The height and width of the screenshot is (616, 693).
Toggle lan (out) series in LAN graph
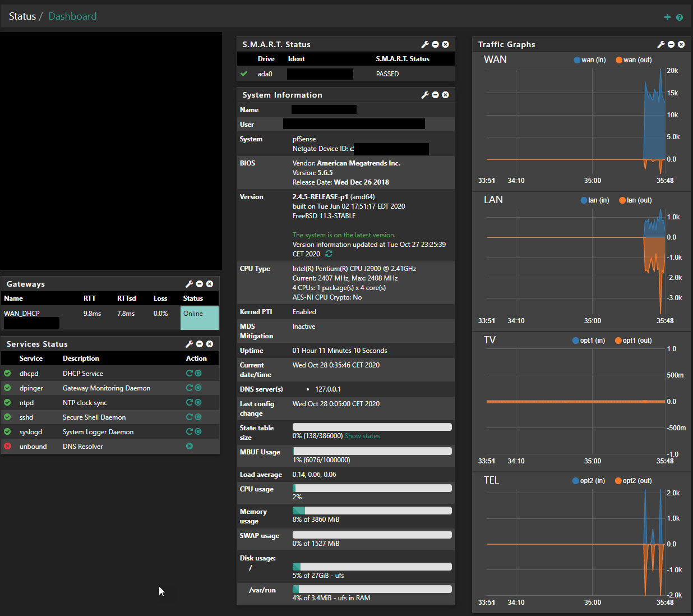coord(635,200)
